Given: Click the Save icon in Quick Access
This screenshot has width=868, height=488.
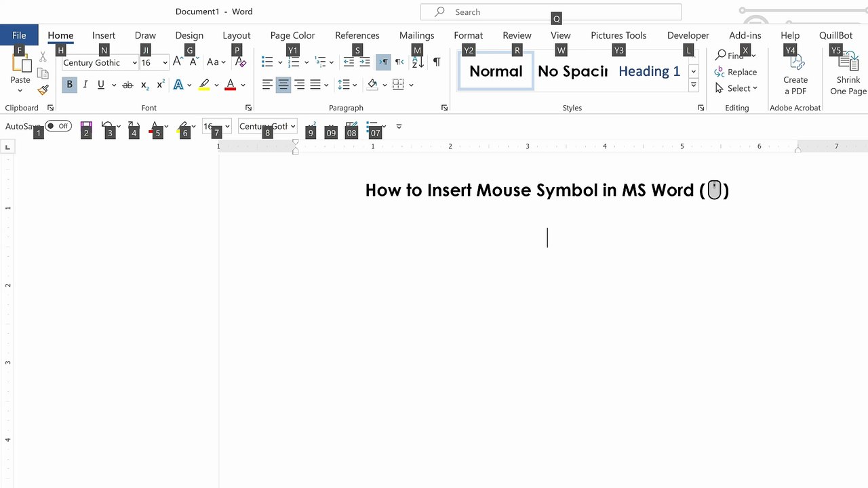Looking at the screenshot, I should pyautogui.click(x=86, y=126).
